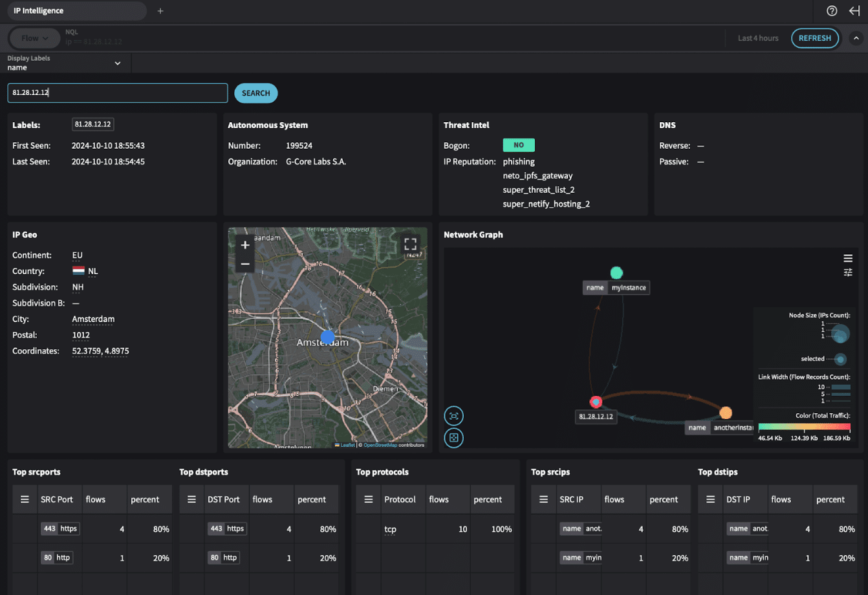Click the fit-graph-to-view circular icon
The width and height of the screenshot is (868, 595).
pos(453,416)
